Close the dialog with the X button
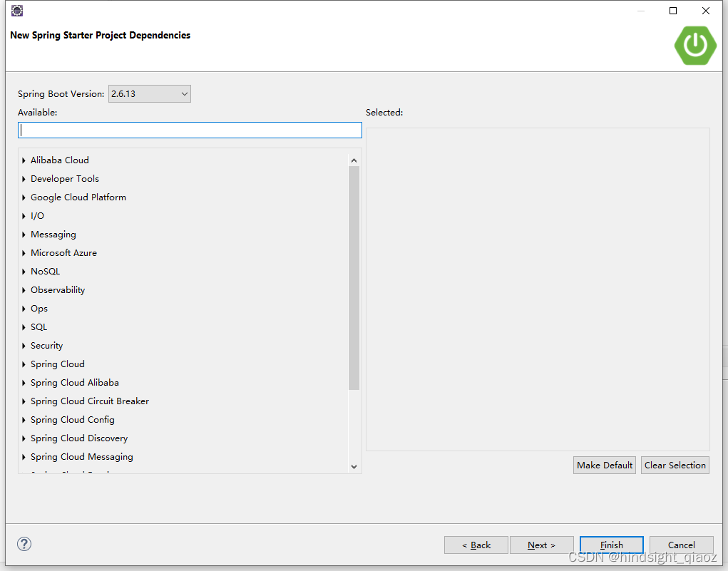This screenshot has height=571, width=728. point(706,11)
